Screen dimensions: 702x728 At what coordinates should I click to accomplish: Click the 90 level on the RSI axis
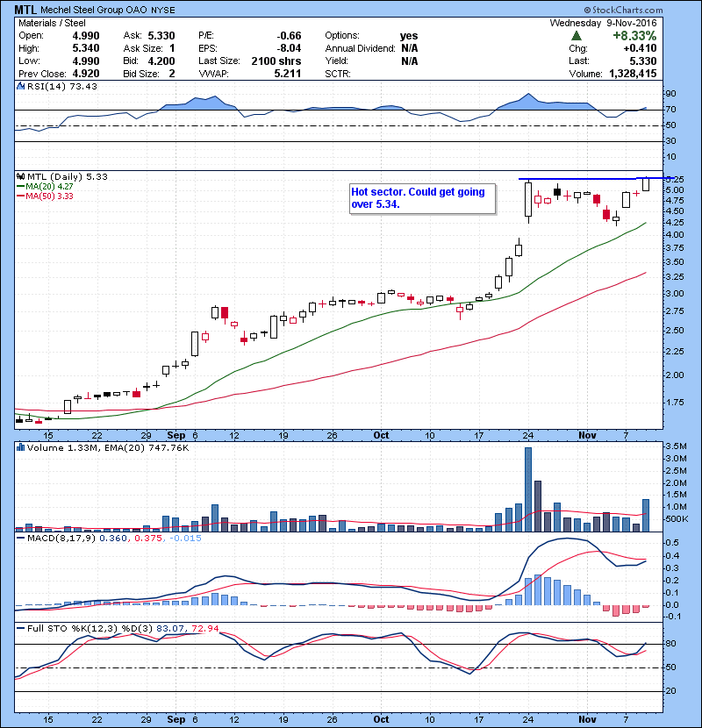pos(670,93)
